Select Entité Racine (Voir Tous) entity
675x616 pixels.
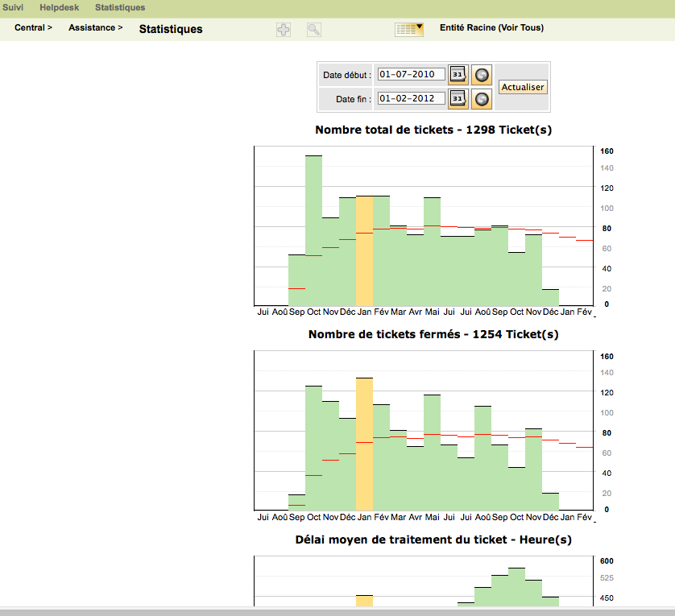tap(491, 28)
